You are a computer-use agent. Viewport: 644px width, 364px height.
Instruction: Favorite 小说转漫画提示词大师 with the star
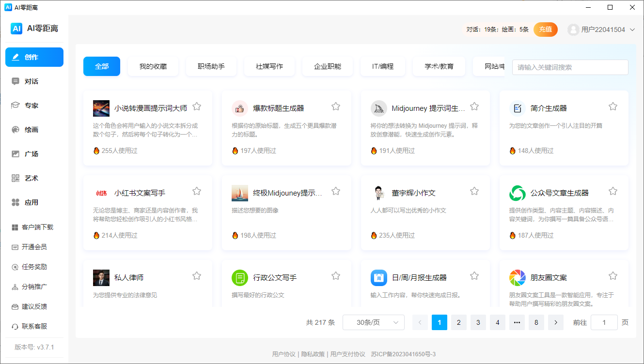point(197,106)
